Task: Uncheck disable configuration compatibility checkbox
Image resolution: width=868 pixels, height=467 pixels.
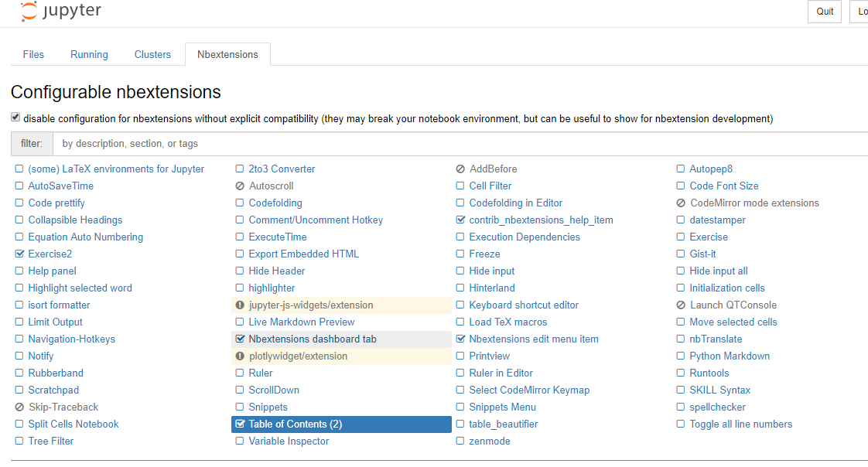Action: coord(15,118)
